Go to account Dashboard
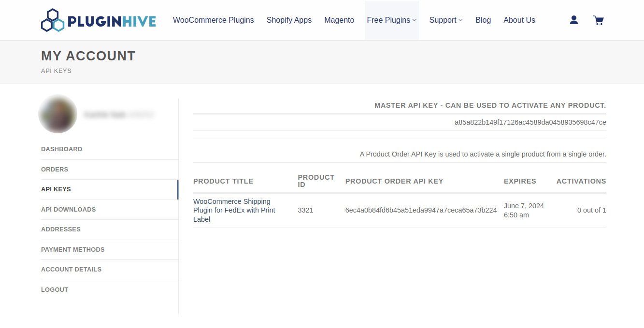644x328 pixels. [62, 149]
